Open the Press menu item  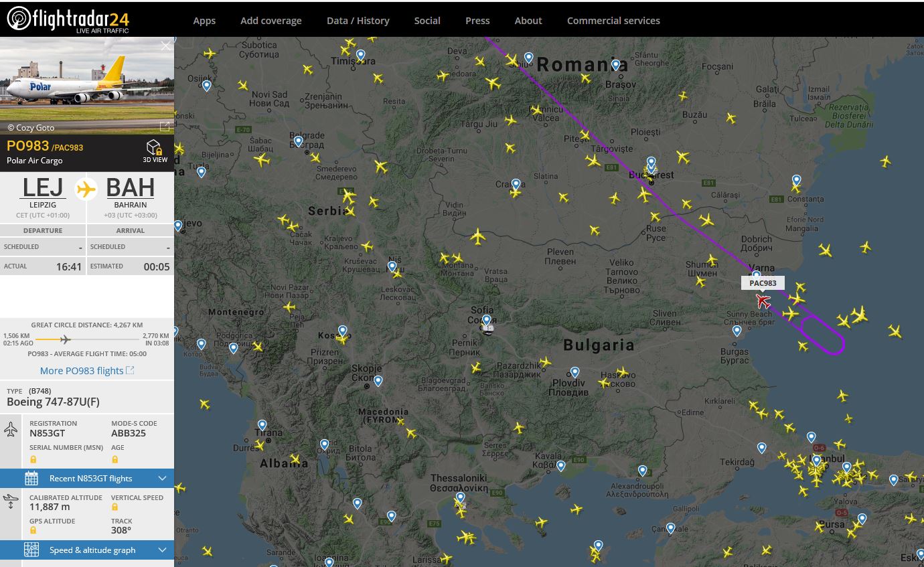click(x=477, y=21)
